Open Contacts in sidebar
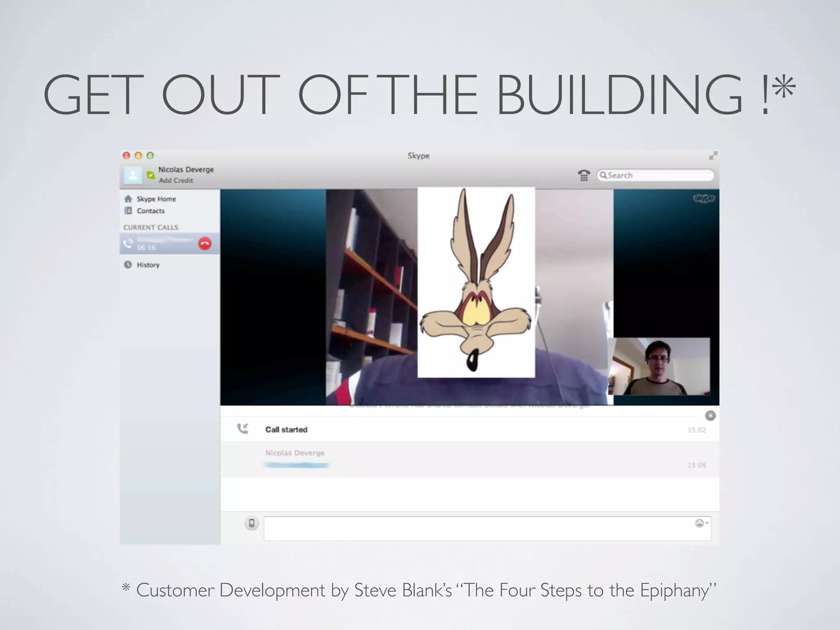This screenshot has width=840, height=630. click(150, 211)
